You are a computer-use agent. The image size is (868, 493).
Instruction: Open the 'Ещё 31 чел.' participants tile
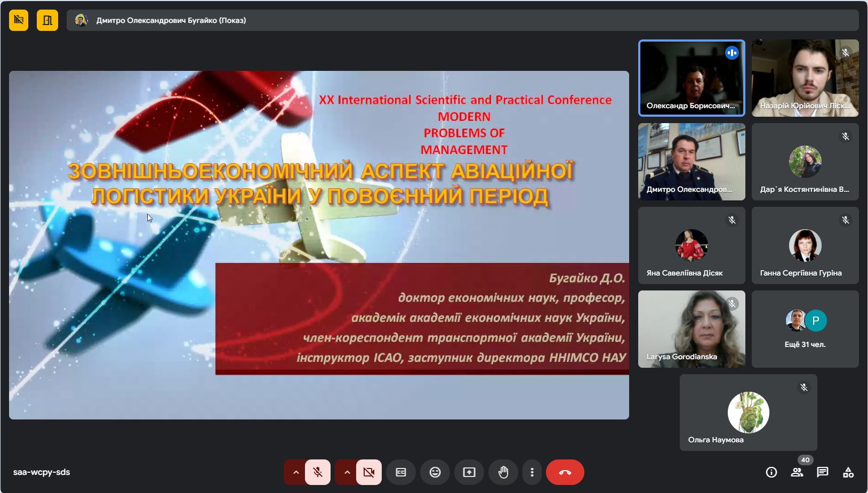pos(805,329)
